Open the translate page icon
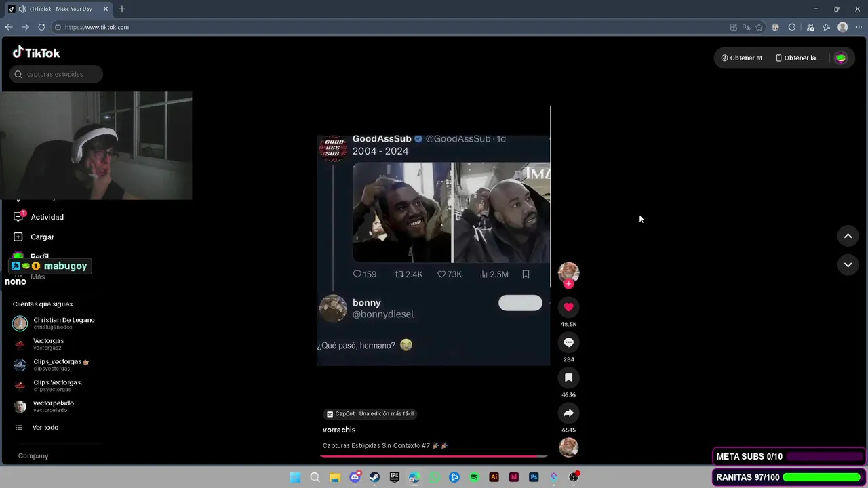Viewport: 868px width, 488px height. [746, 27]
